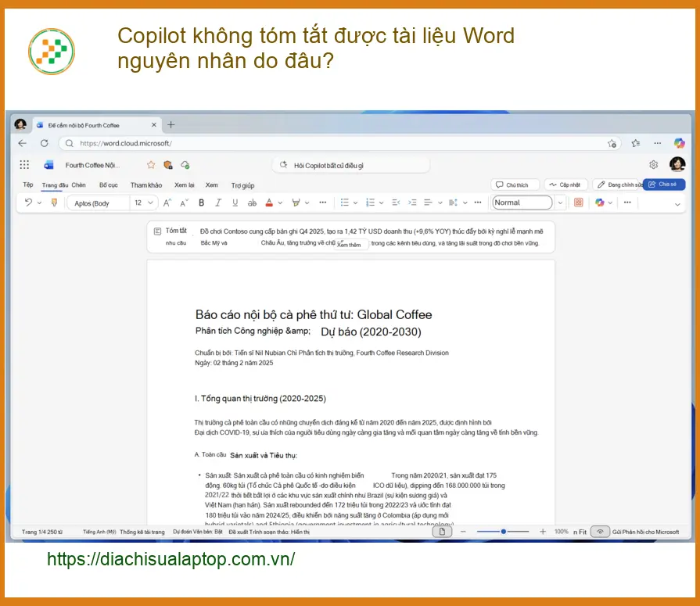
Task: Switch to the Xem lại tab
Action: coord(185,185)
